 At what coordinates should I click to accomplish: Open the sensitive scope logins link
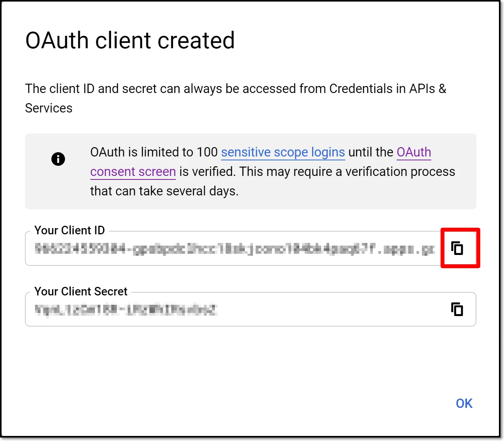283,152
